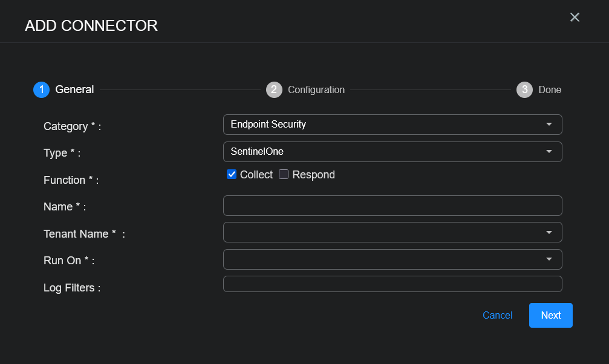
Task: Click the Run On field's dropdown arrow
Action: pos(549,259)
